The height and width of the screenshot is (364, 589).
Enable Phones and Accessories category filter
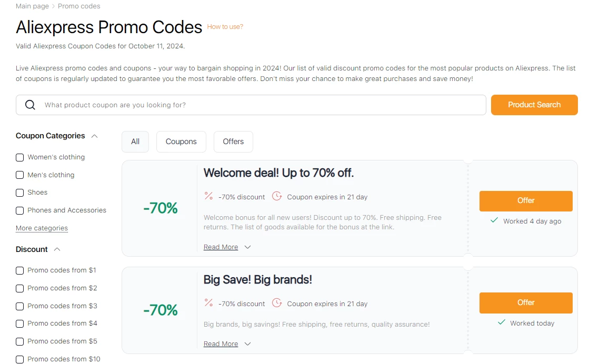(x=20, y=210)
